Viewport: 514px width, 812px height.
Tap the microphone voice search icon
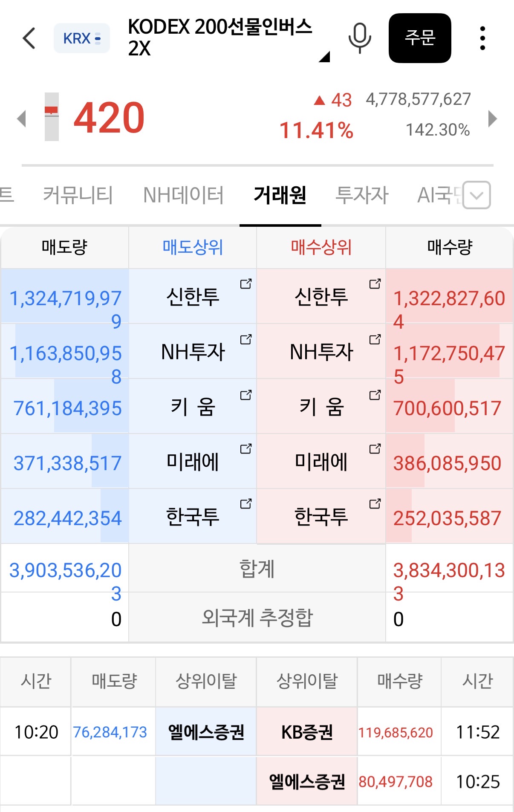pyautogui.click(x=359, y=38)
